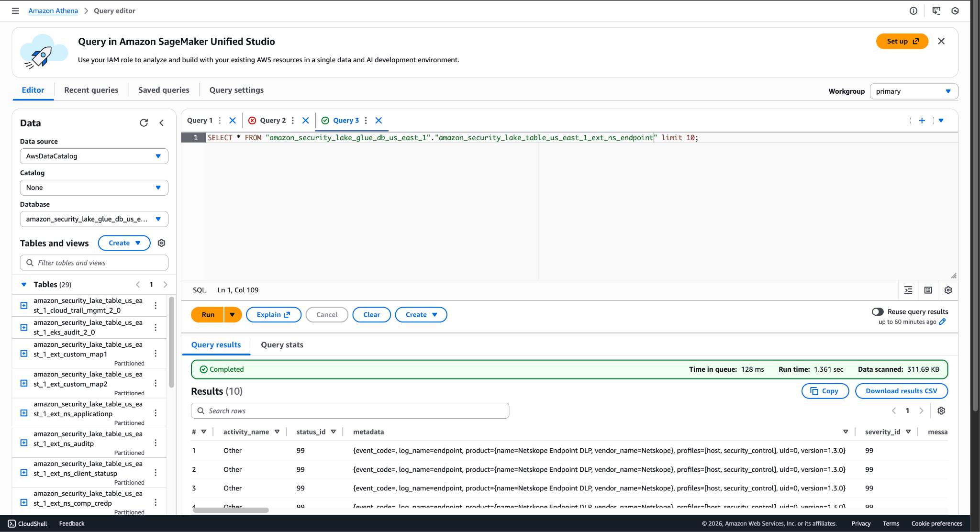Sort results by status_id column
Viewport: 980px width, 532px height.
(x=334, y=432)
